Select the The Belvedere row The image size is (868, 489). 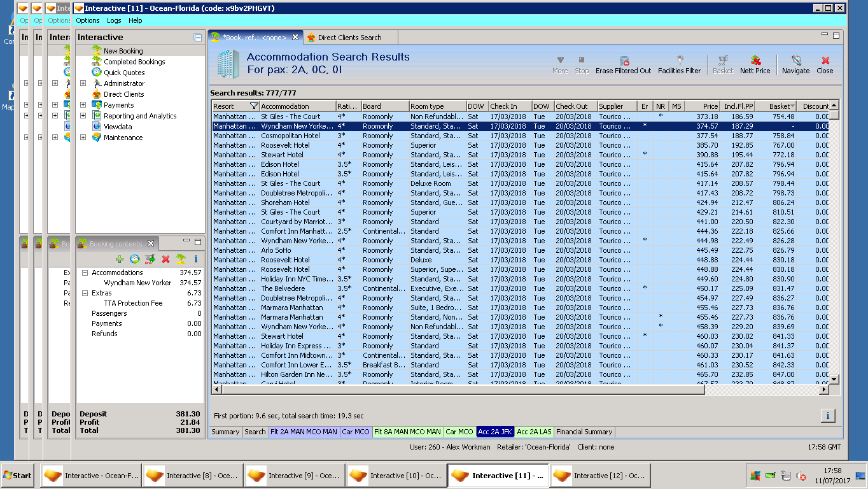[x=521, y=288]
